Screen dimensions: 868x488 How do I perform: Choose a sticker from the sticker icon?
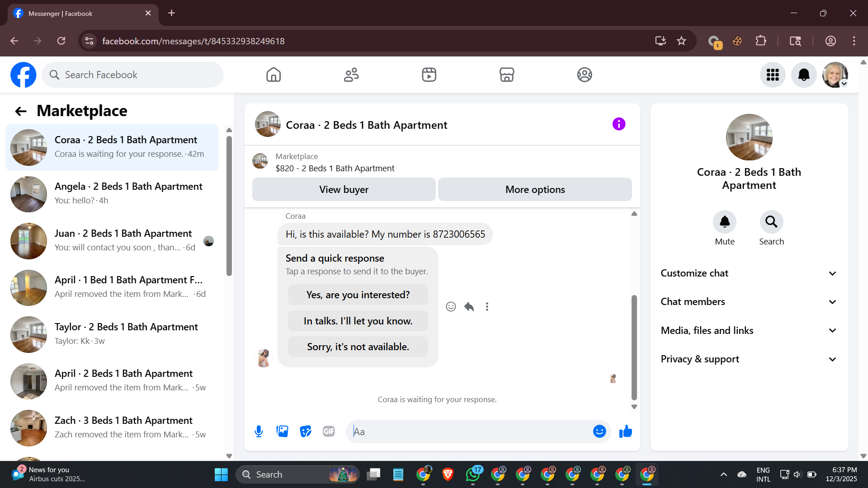click(x=306, y=432)
